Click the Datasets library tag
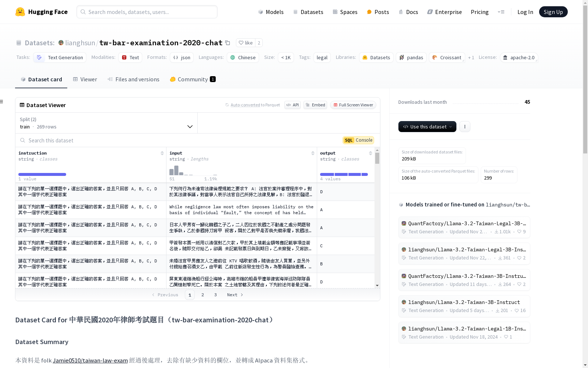Viewport: 588px width, 368px height. 376,57
